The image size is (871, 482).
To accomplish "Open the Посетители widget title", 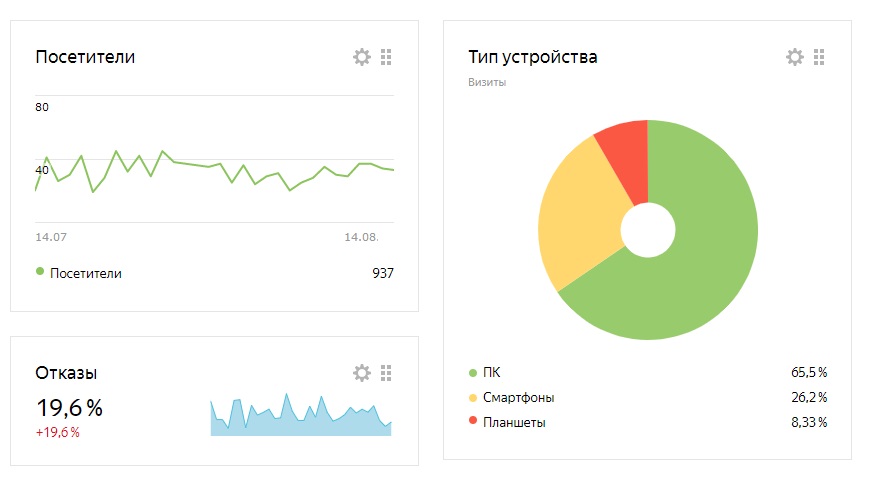I will 85,57.
